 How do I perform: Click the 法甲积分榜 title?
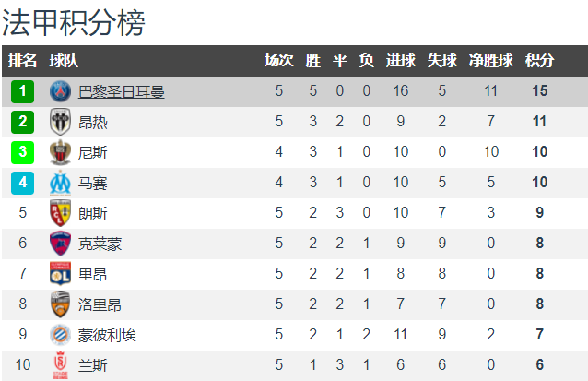coord(74,22)
